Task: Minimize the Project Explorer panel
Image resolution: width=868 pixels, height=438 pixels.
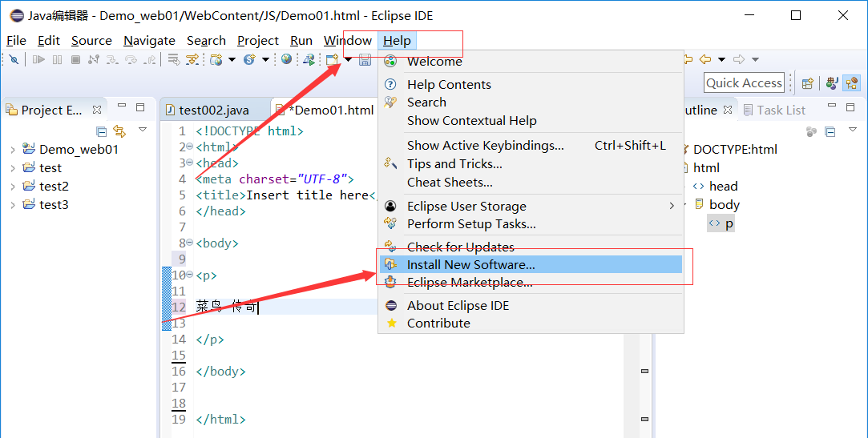Action: [122, 106]
